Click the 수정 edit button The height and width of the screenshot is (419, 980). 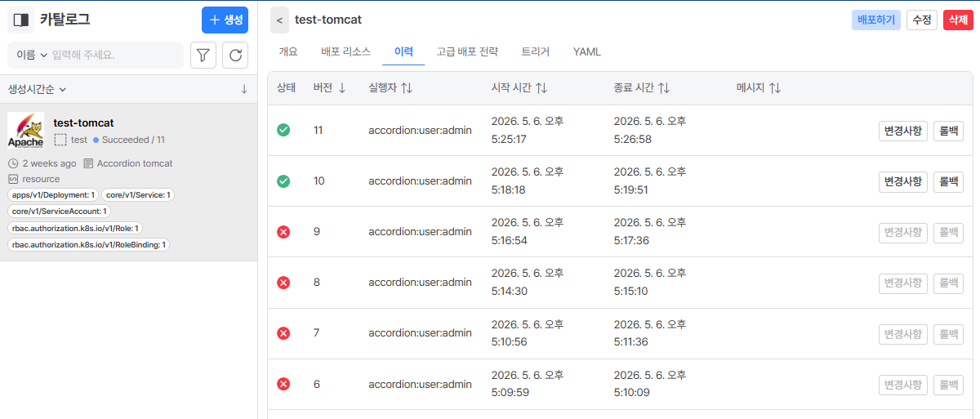click(922, 20)
